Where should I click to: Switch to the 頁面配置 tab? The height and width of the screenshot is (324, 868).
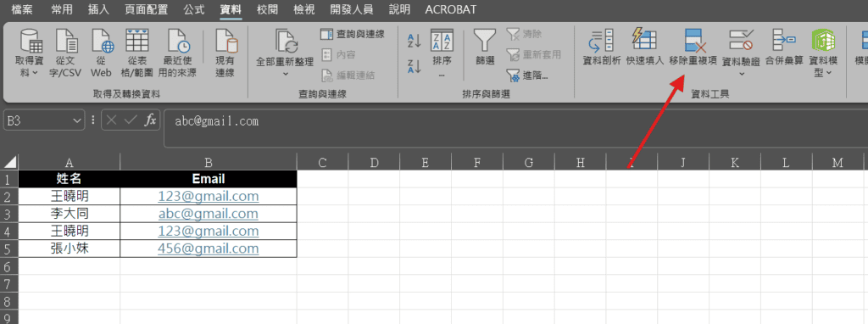tap(146, 9)
